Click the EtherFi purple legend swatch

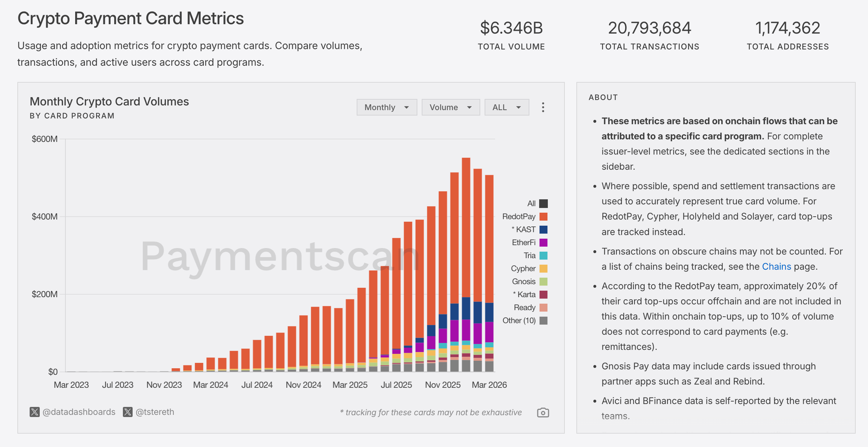[543, 243]
